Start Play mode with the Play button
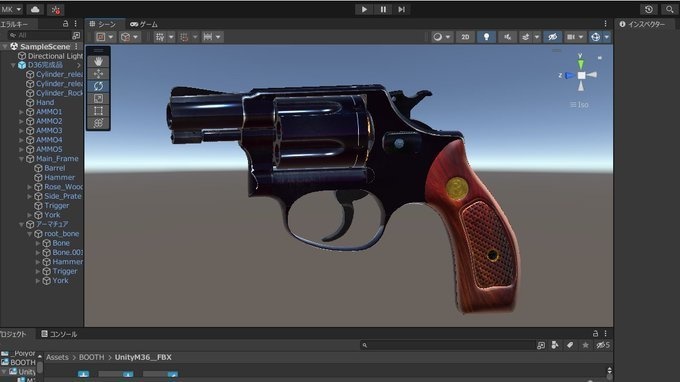 pos(364,9)
